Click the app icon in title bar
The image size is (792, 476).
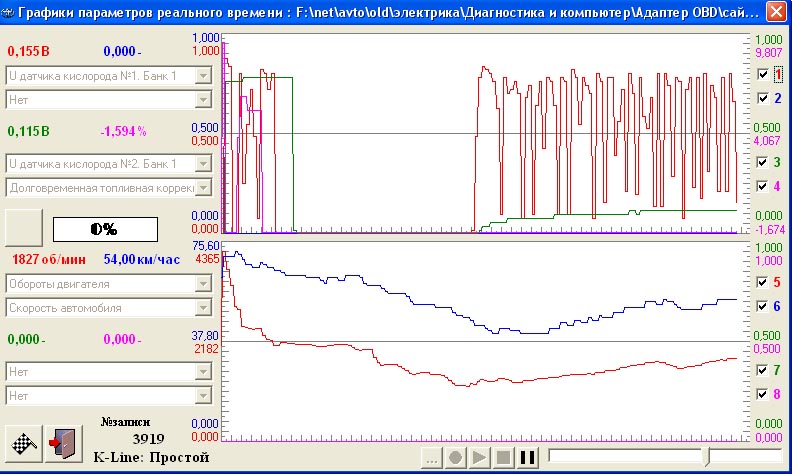coord(11,12)
